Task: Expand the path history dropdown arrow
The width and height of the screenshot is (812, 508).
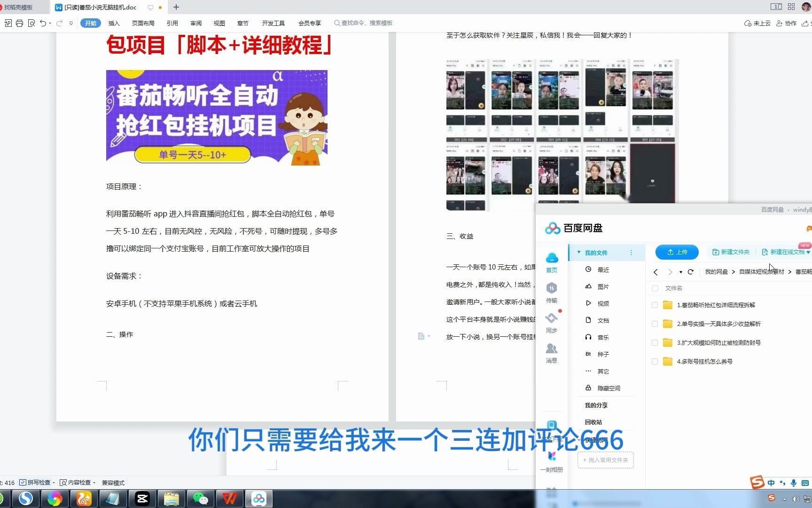Action: coord(680,272)
